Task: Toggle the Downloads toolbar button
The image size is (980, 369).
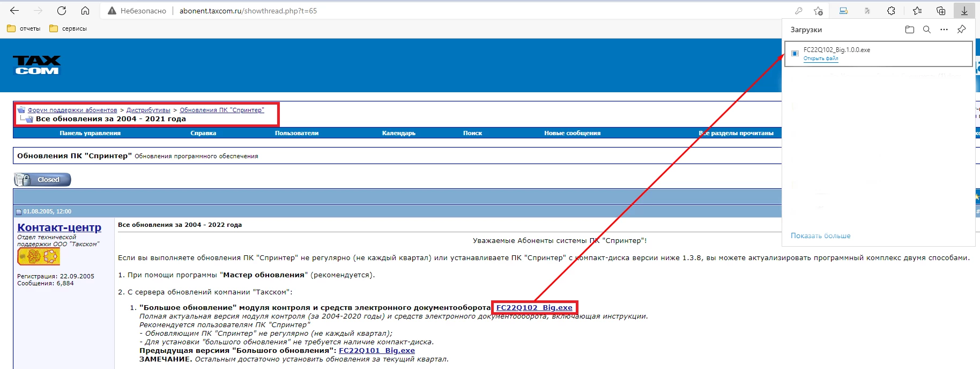Action: click(964, 11)
